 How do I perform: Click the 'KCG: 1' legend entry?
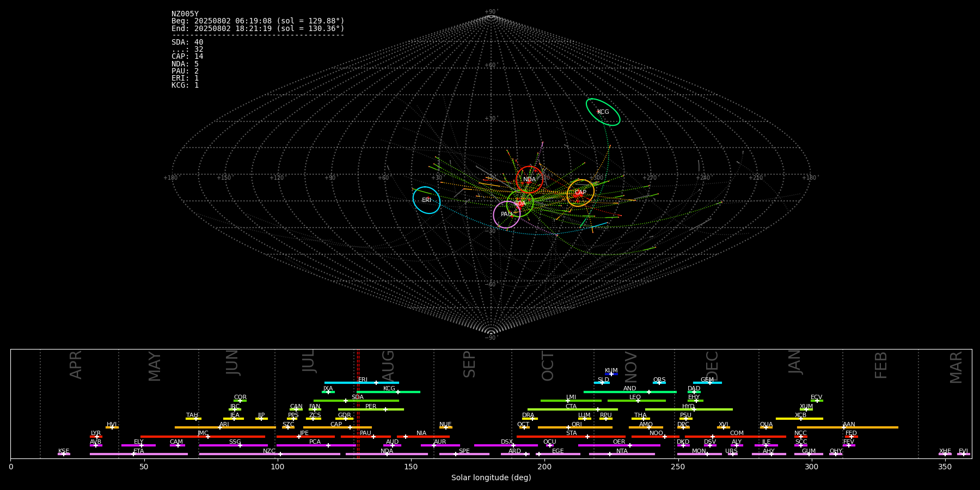(x=185, y=85)
